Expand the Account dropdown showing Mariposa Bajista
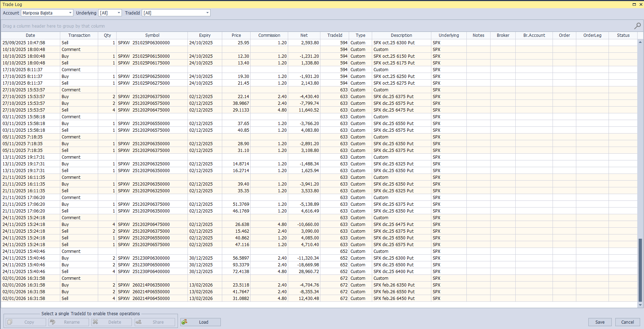This screenshot has height=329, width=644. [x=70, y=13]
